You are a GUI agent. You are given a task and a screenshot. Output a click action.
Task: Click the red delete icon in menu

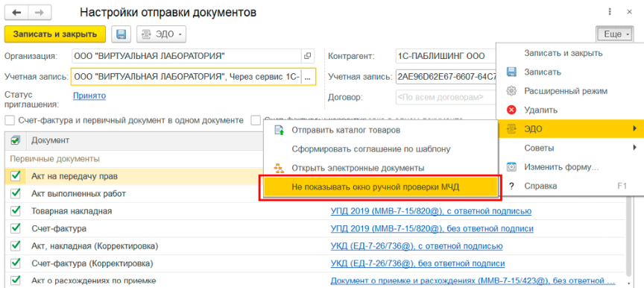(x=511, y=110)
